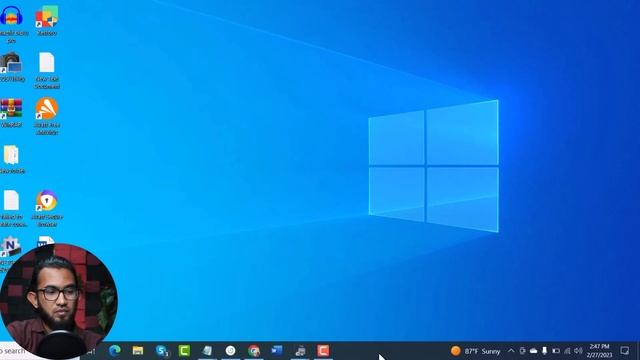Select the zipped folder desktop icon

point(11,159)
